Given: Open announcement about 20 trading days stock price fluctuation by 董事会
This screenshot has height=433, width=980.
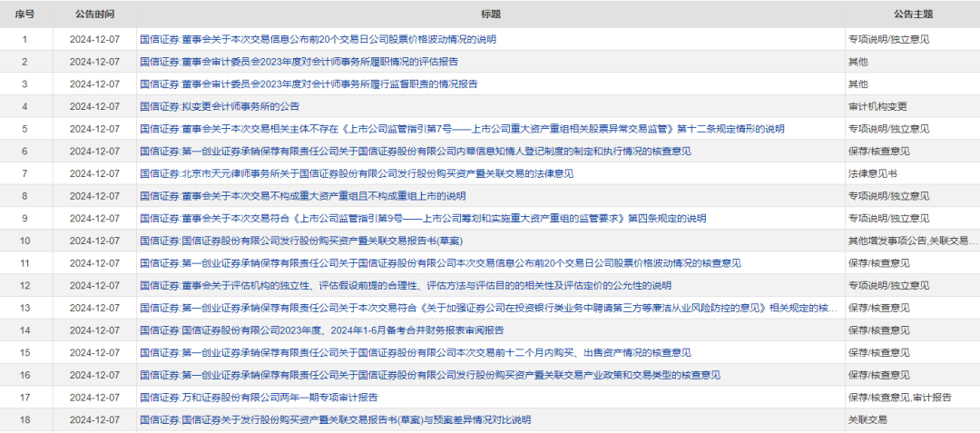Looking at the screenshot, I should [318, 39].
